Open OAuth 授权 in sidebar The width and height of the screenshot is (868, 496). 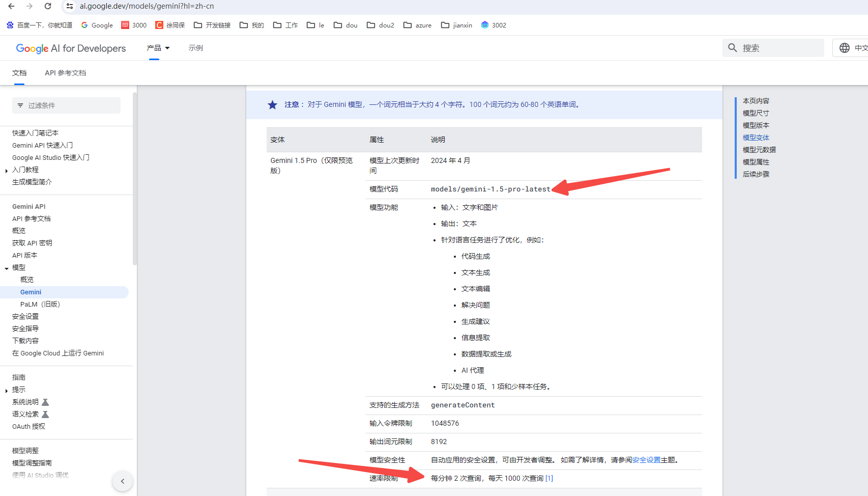(28, 426)
